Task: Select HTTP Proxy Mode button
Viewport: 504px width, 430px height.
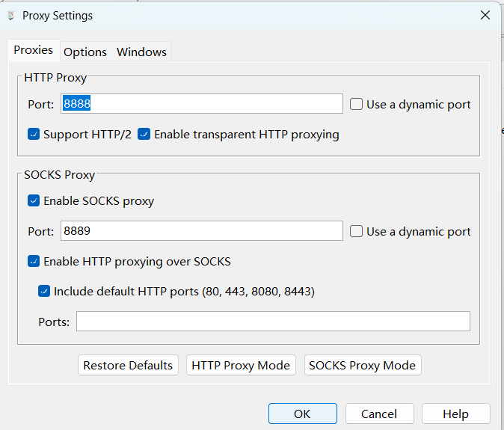Action: tap(241, 365)
